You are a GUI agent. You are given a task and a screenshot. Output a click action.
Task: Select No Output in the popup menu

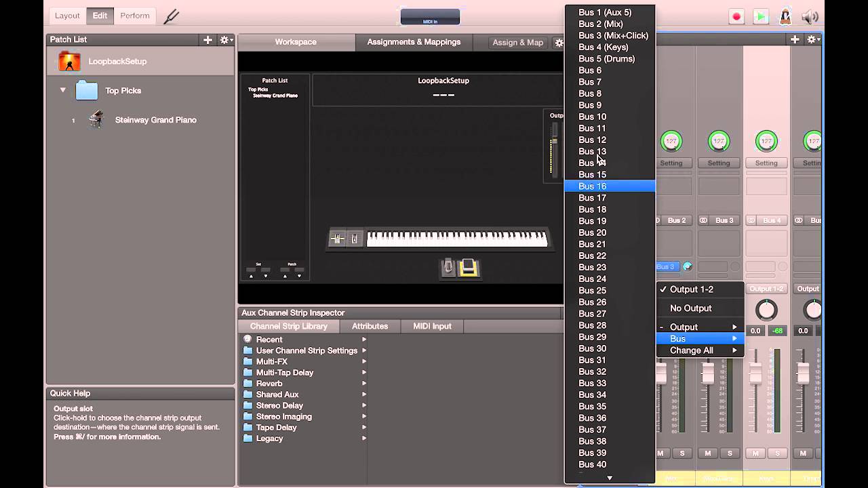[x=701, y=308]
